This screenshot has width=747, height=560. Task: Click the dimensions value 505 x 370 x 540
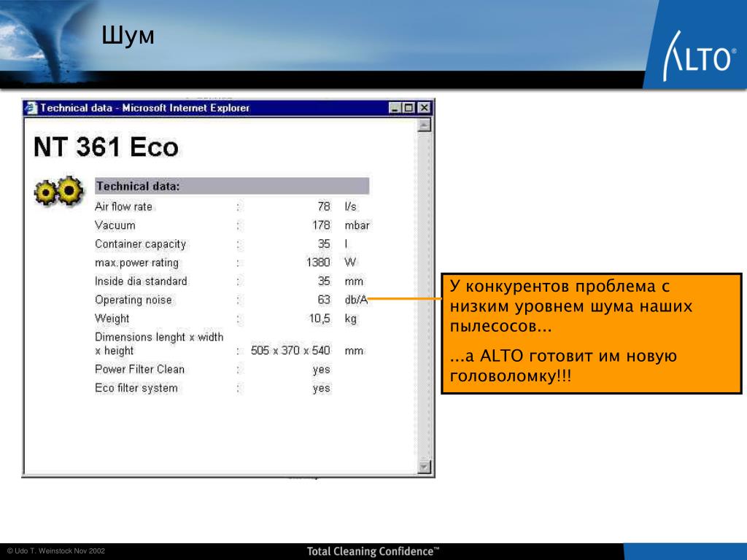(x=290, y=351)
